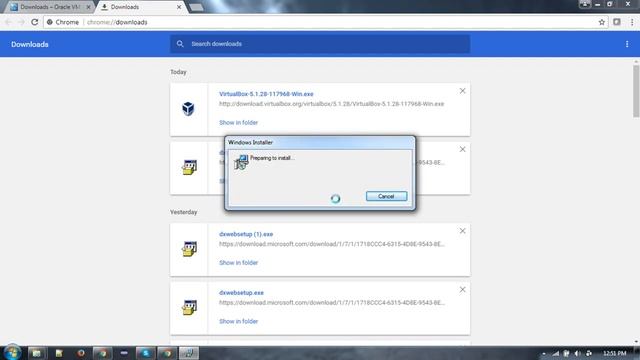Screen dimensions: 640x360
Task: Remove dxwebsetup.exe from list
Action: [462, 290]
